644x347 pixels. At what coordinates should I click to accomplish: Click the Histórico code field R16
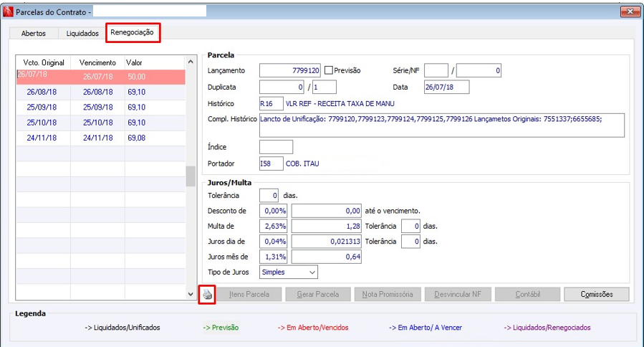271,104
